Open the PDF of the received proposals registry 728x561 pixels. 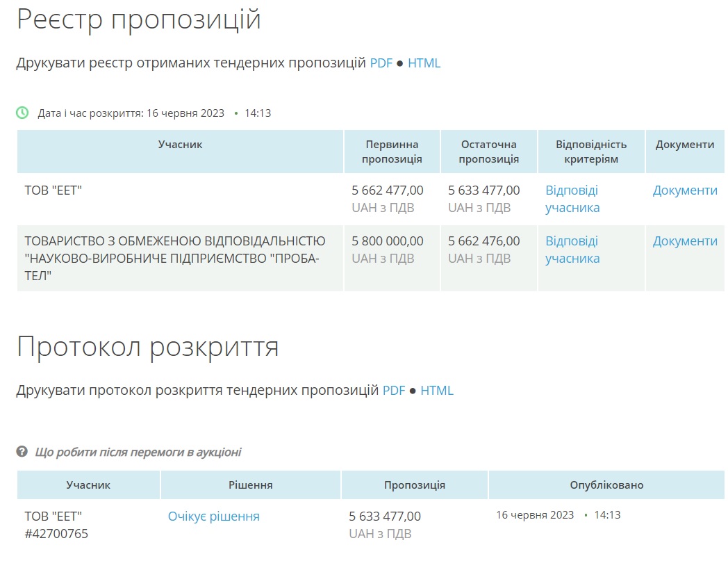click(381, 63)
